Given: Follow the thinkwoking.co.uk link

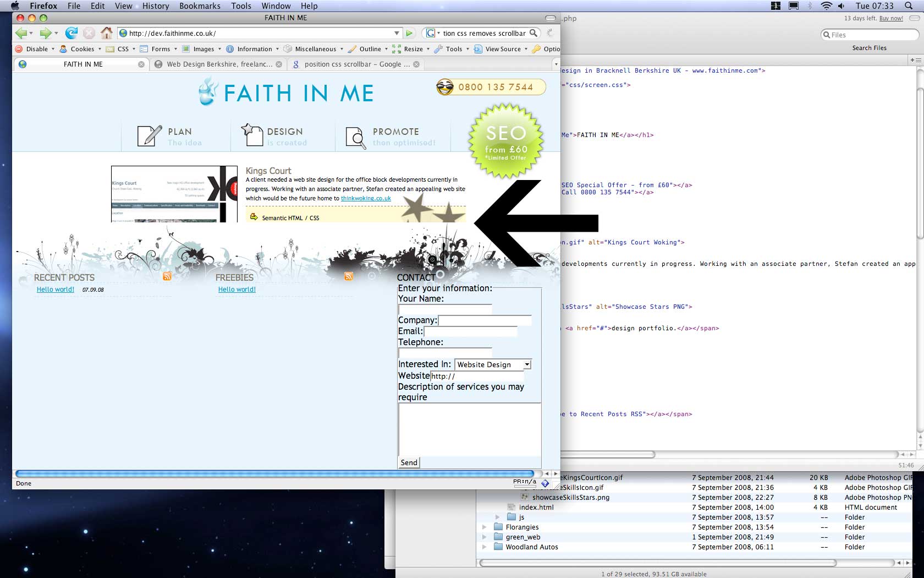Looking at the screenshot, I should coord(366,199).
